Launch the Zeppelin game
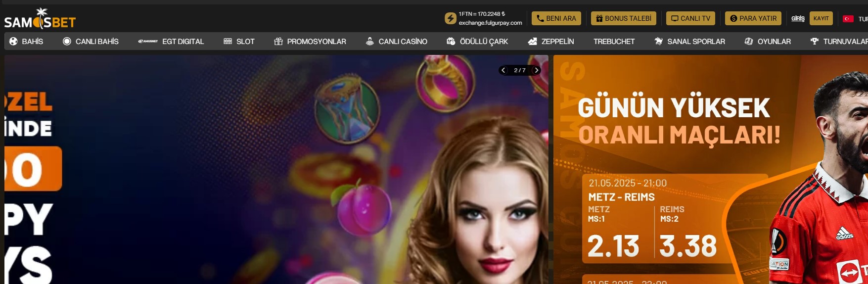This screenshot has height=284, width=868. click(551, 42)
